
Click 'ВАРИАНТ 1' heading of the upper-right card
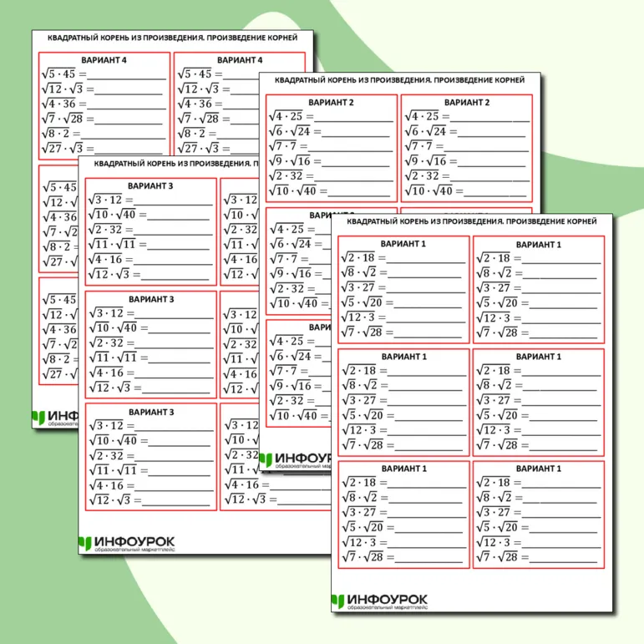click(x=539, y=245)
